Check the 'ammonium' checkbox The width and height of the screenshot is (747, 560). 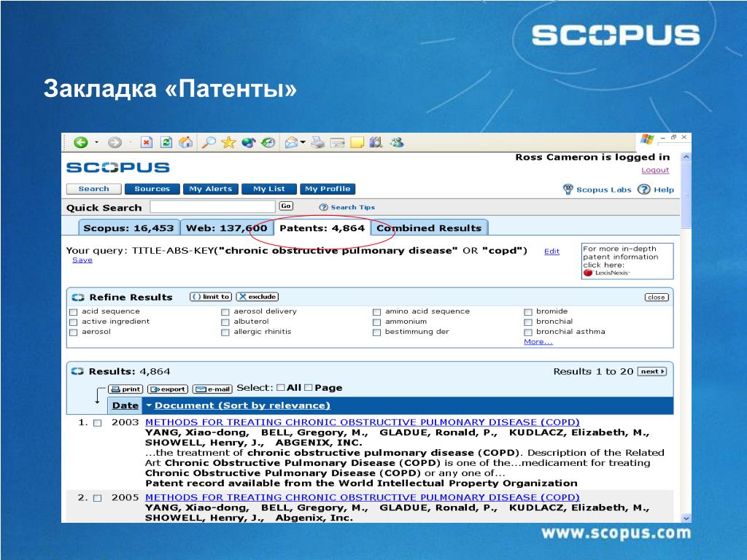(376, 322)
